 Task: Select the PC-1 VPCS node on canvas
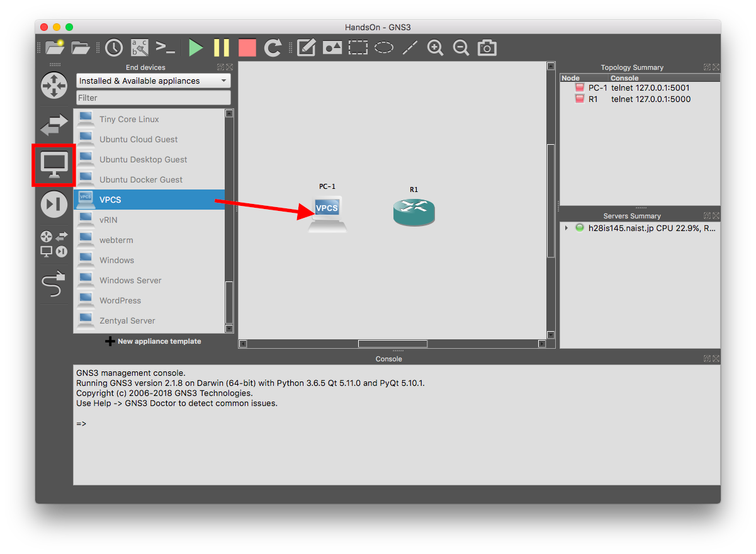(x=327, y=214)
